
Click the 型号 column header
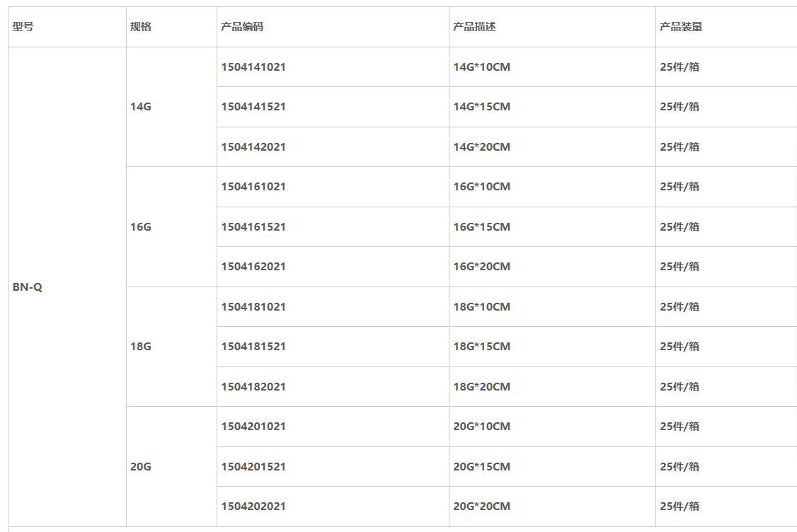[x=23, y=27]
